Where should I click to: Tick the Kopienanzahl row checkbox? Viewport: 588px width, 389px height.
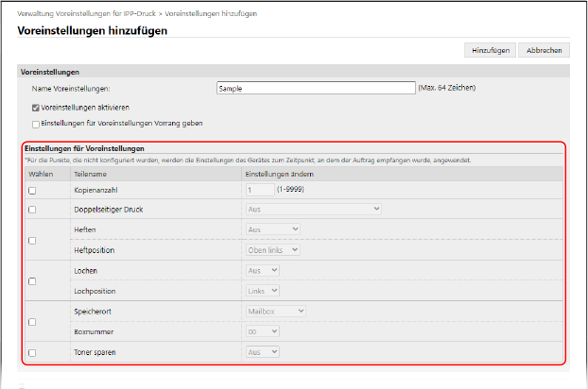pyautogui.click(x=32, y=190)
